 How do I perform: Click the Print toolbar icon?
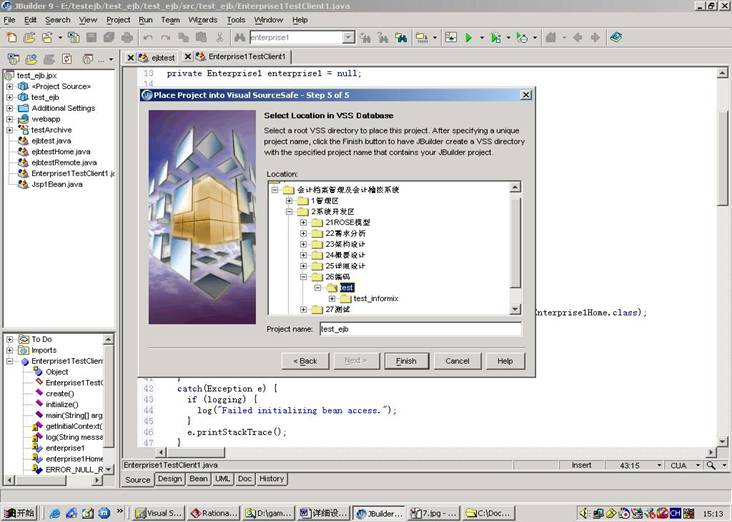[127, 37]
